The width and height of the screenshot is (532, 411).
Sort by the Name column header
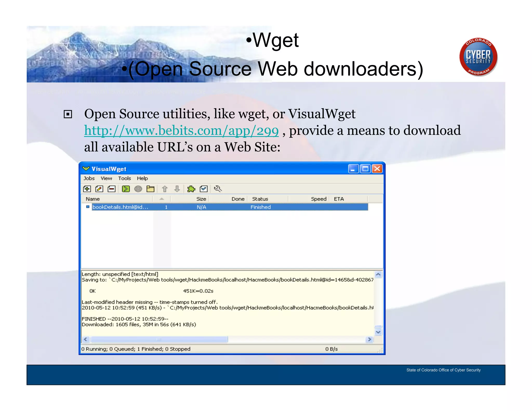click(x=117, y=199)
